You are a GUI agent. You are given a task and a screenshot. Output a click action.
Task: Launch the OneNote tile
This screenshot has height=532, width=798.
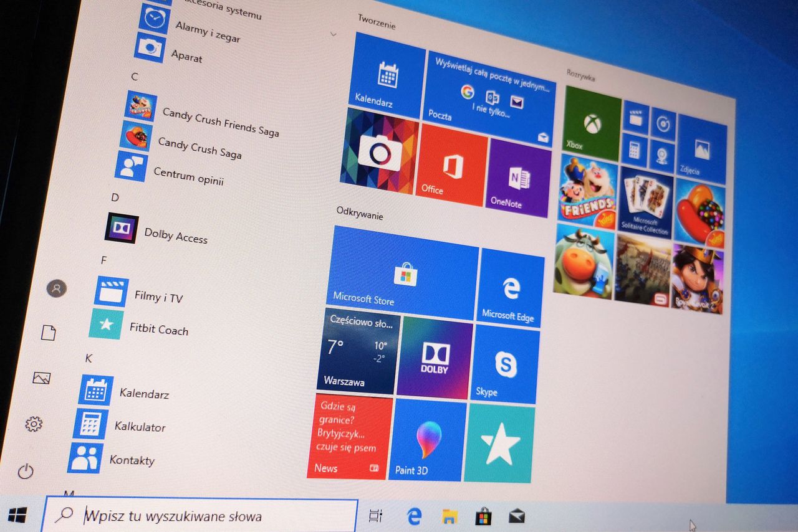coord(518,178)
